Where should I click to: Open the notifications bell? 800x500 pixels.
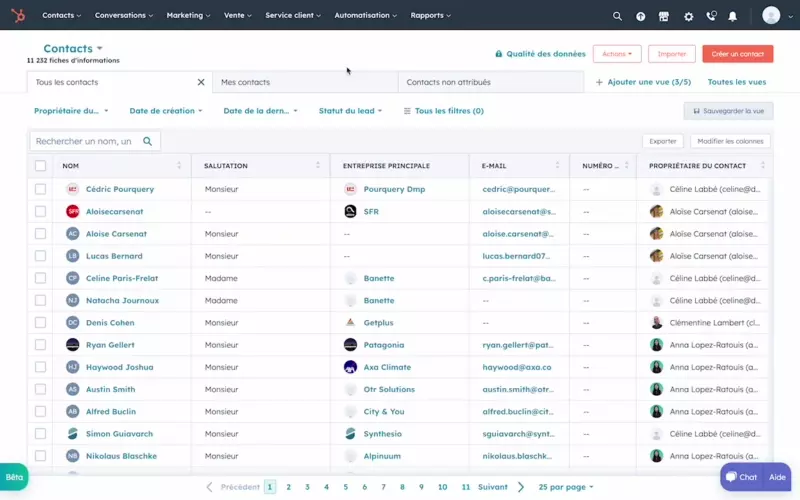[733, 16]
